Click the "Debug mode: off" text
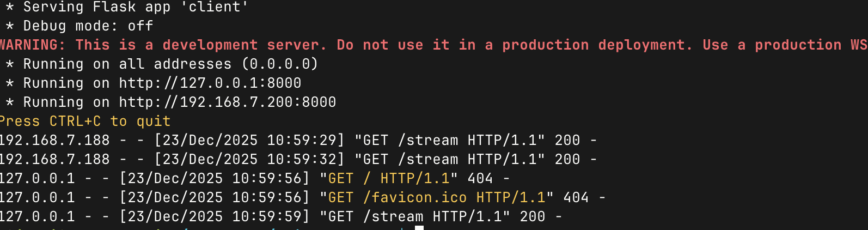Screen dimensions: 868x230 tap(88, 26)
